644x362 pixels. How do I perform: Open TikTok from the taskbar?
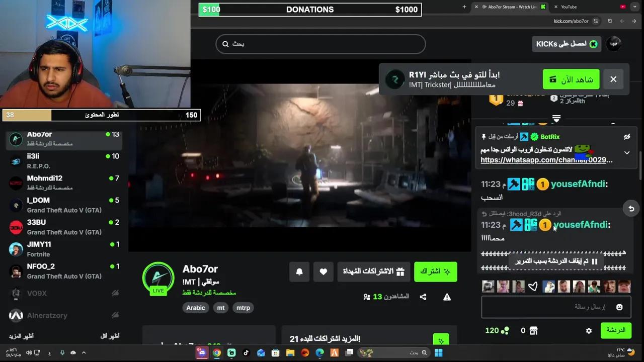click(x=246, y=353)
